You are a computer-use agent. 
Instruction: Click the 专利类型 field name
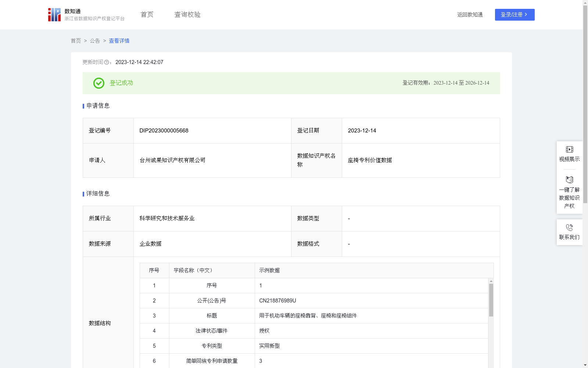click(x=212, y=346)
